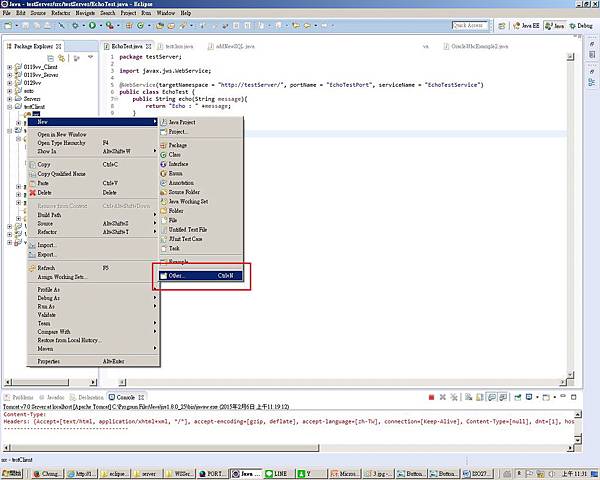The width and height of the screenshot is (600, 480).
Task: Toggle Scroll Lock in the Console toolbar
Action: [480, 397]
